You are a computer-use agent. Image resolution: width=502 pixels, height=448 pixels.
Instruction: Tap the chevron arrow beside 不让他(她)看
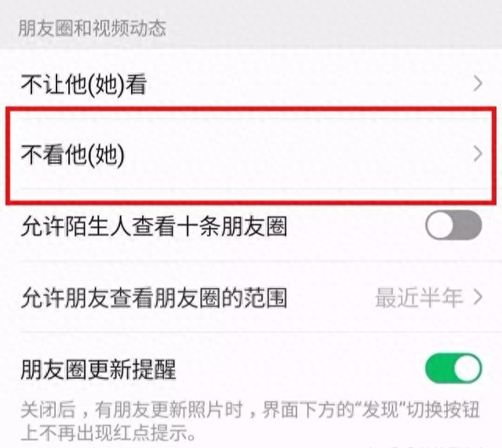[478, 84]
